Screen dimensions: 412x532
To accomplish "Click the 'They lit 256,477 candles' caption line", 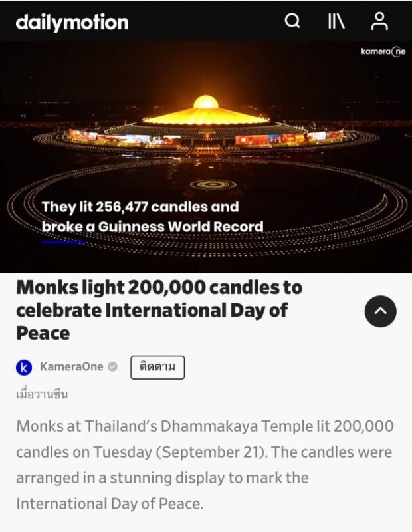I will click(140, 207).
